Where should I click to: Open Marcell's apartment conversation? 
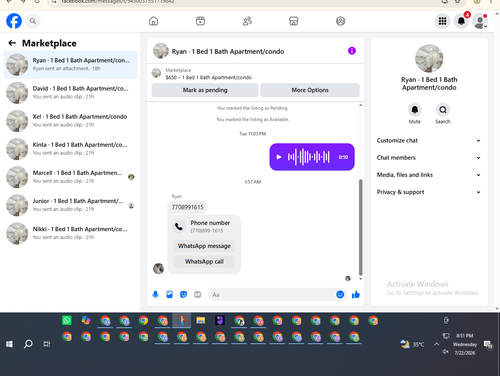coord(70,177)
